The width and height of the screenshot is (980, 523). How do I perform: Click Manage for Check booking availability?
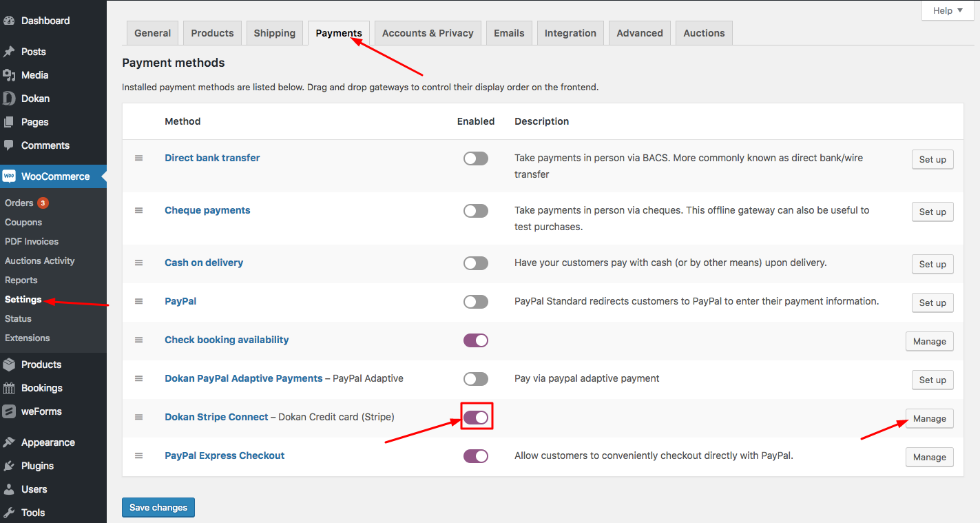pos(930,341)
